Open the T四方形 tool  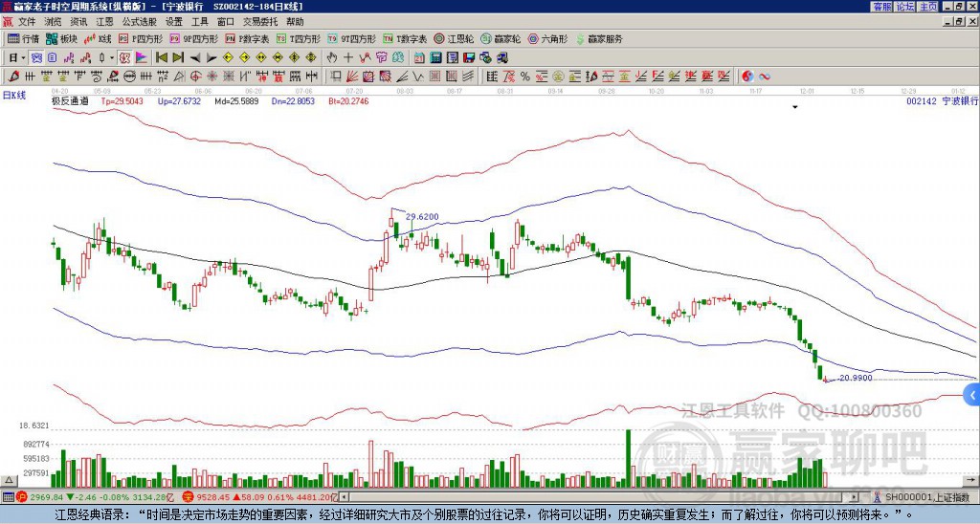click(x=299, y=38)
